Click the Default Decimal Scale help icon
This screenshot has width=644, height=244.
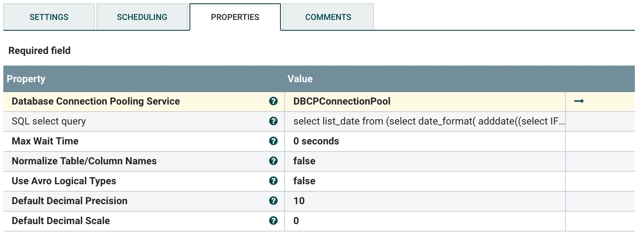(273, 221)
